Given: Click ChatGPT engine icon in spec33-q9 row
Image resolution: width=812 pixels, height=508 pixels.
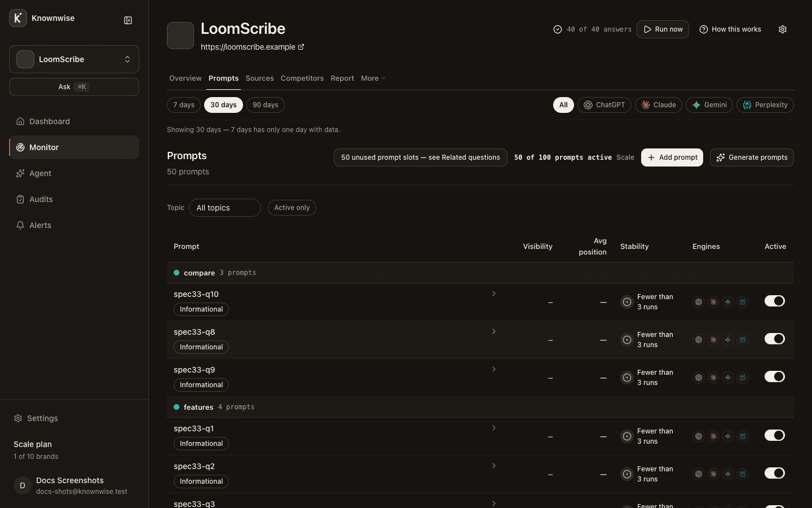Looking at the screenshot, I should point(699,378).
